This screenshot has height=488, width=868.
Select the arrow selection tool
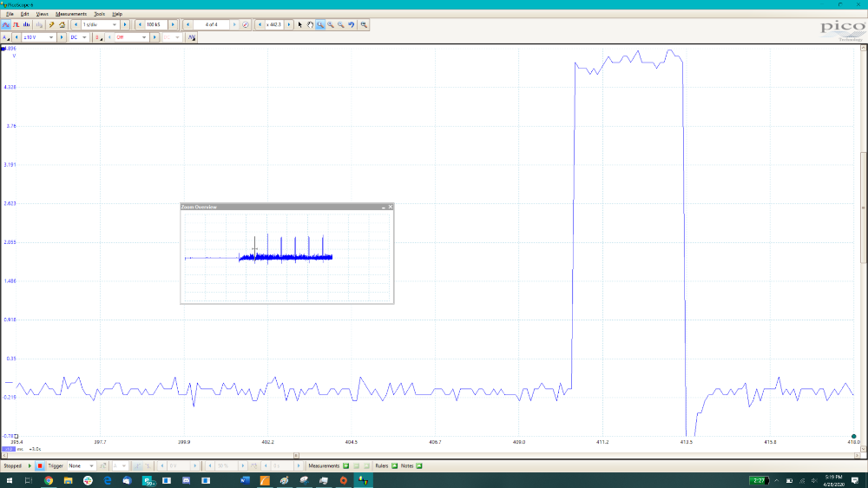tap(300, 25)
